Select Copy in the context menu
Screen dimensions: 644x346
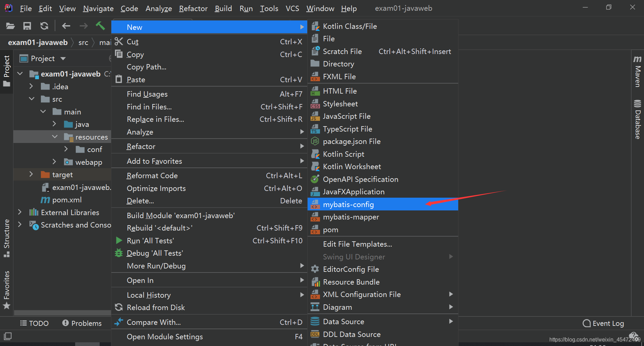209,54
